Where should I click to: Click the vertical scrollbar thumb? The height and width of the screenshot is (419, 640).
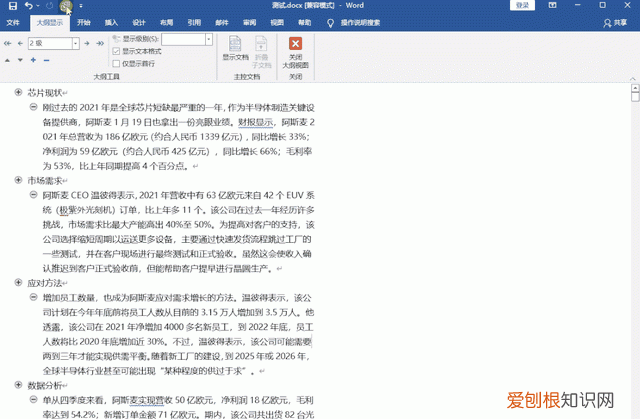tap(635, 97)
